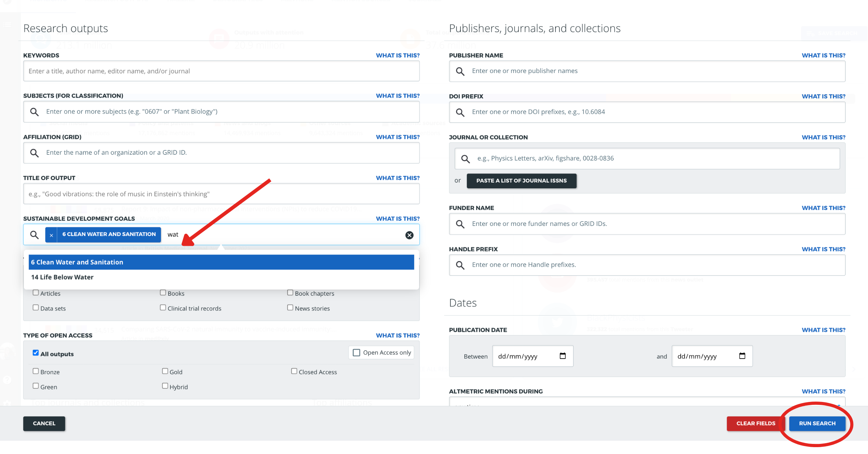This screenshot has width=868, height=454.
Task: Check the Closed Access checkbox
Action: click(x=294, y=371)
